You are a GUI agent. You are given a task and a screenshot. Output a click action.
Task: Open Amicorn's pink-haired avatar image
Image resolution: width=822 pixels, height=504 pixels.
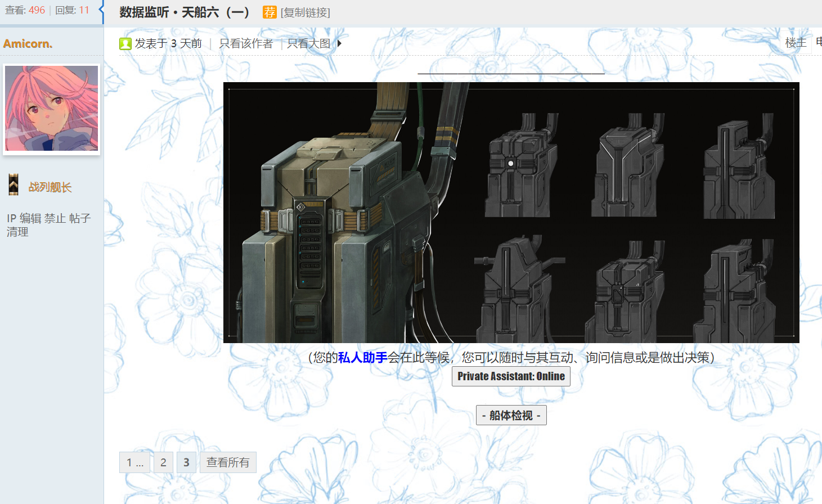coord(52,109)
